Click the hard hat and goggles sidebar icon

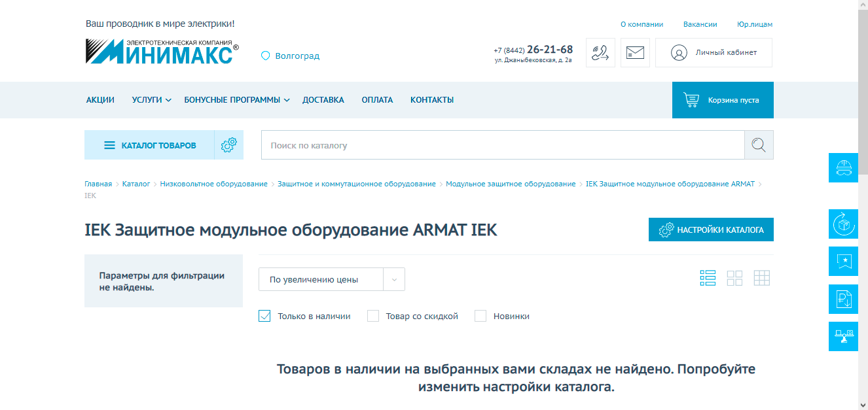(x=843, y=168)
